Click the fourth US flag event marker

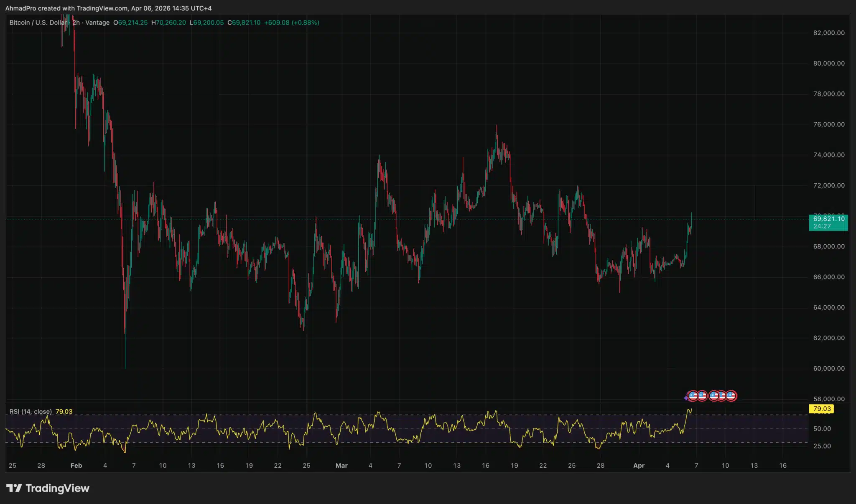(722, 396)
